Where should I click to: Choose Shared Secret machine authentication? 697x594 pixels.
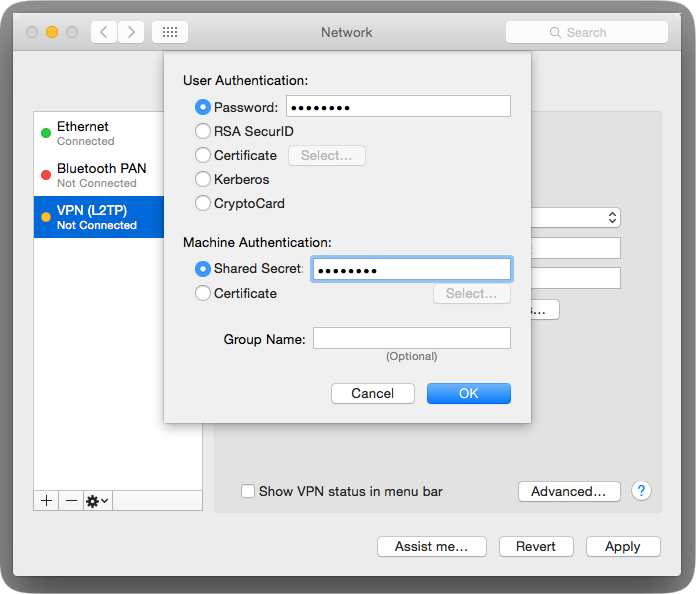[203, 269]
